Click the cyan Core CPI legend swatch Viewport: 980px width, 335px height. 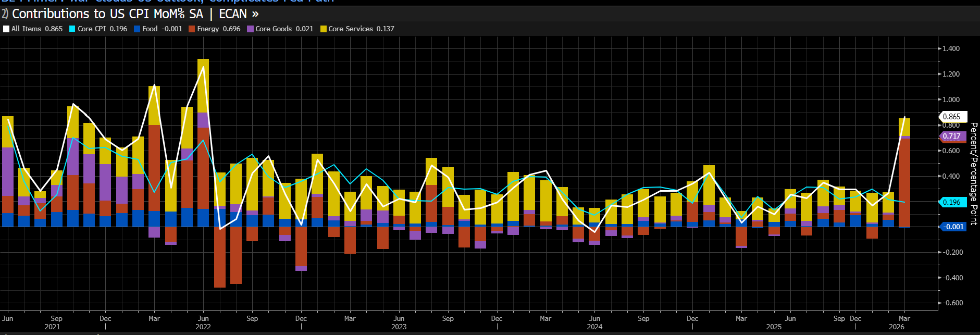[72, 29]
